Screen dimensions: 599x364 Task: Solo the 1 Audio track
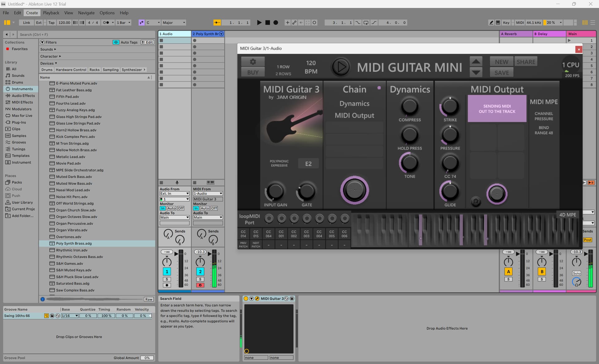[x=167, y=279]
